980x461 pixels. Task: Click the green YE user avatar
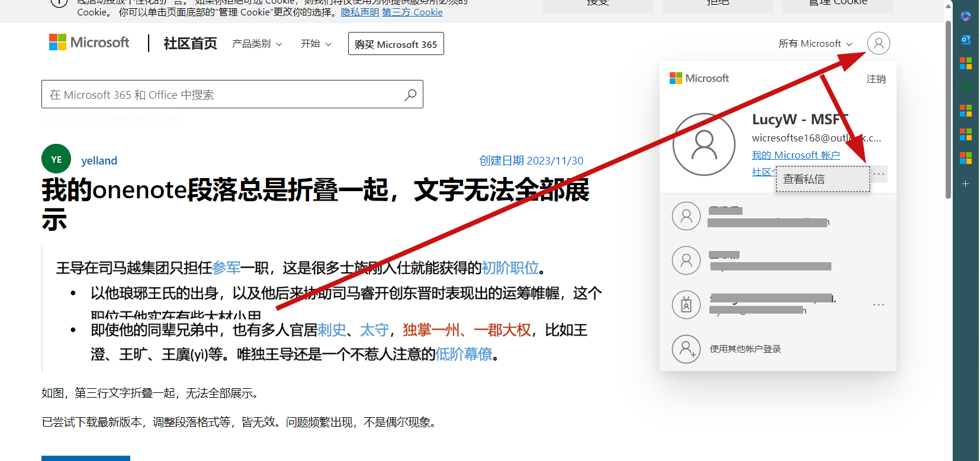click(56, 159)
